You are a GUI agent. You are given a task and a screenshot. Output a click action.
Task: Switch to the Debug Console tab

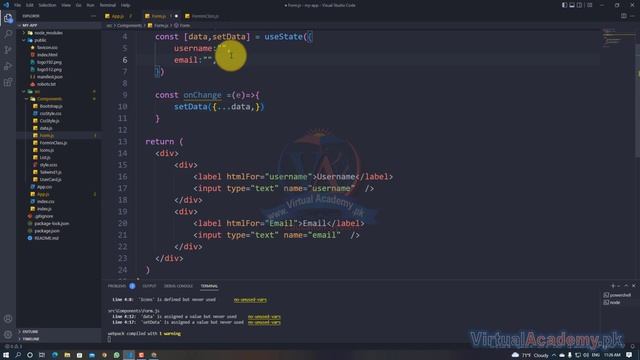(x=178, y=286)
